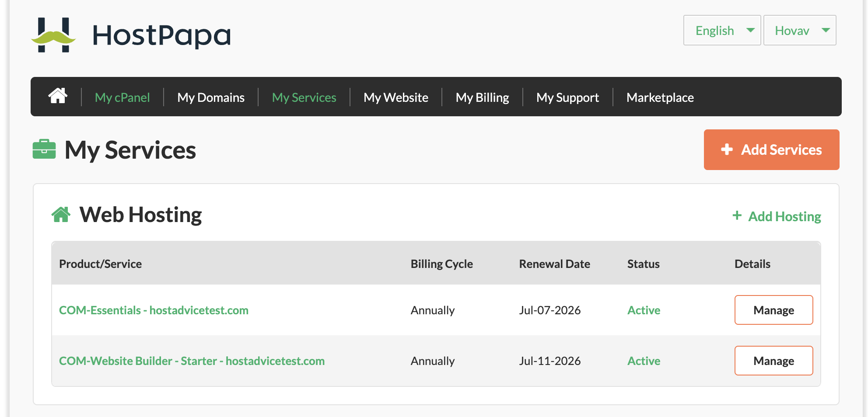Click the Status column header
This screenshot has width=868, height=417.
click(643, 264)
